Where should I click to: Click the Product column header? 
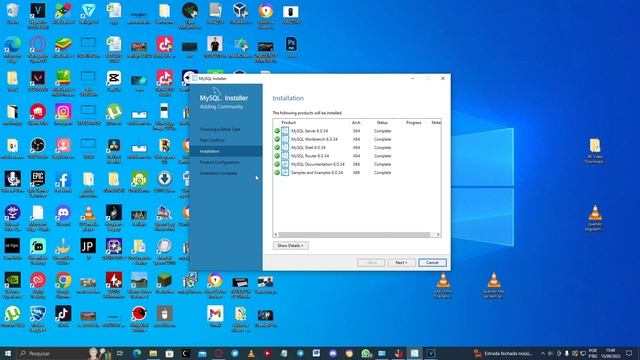pyautogui.click(x=289, y=122)
